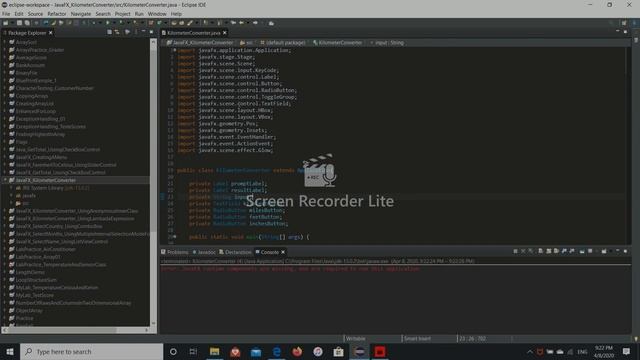Image resolution: width=640 pixels, height=360 pixels.
Task: Open Task View on the taskbar
Action: coord(193,351)
